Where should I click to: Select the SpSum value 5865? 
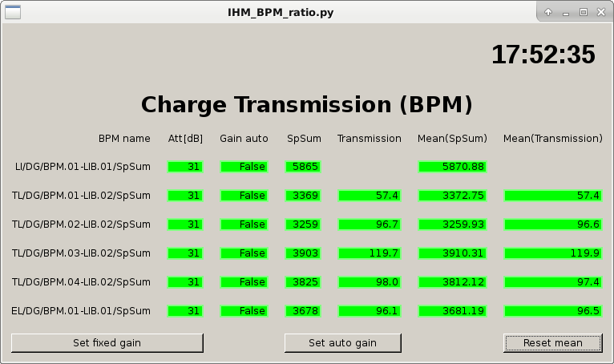[303, 167]
